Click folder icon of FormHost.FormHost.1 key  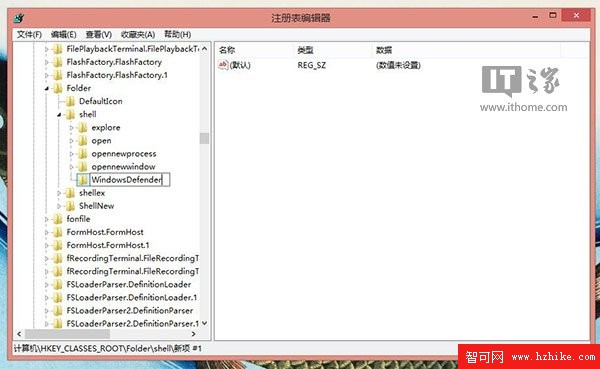57,245
